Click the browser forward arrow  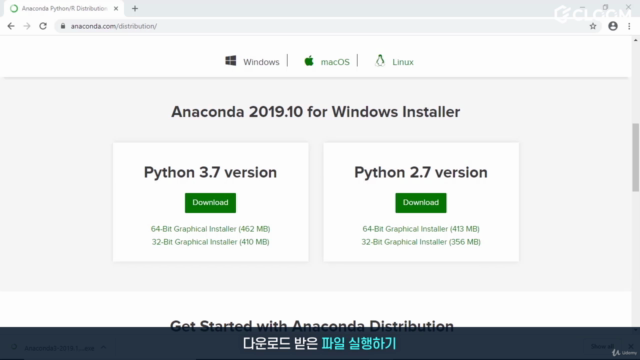27,26
